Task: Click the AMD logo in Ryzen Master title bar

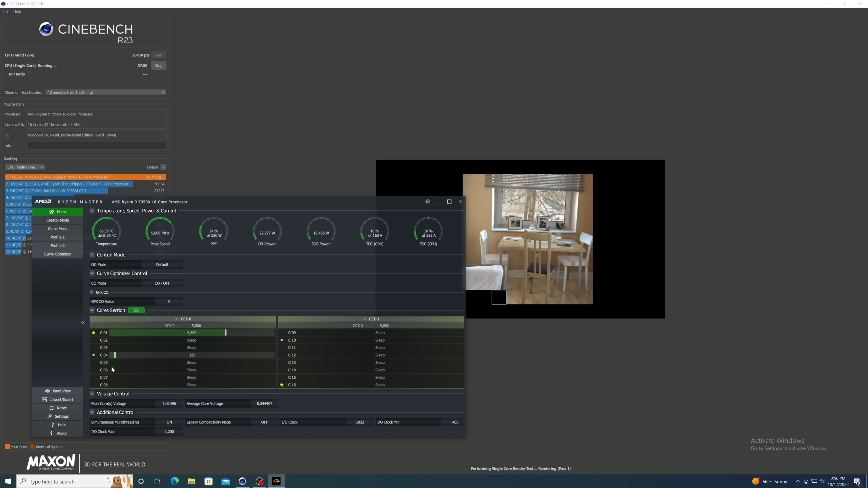Action: pos(43,201)
